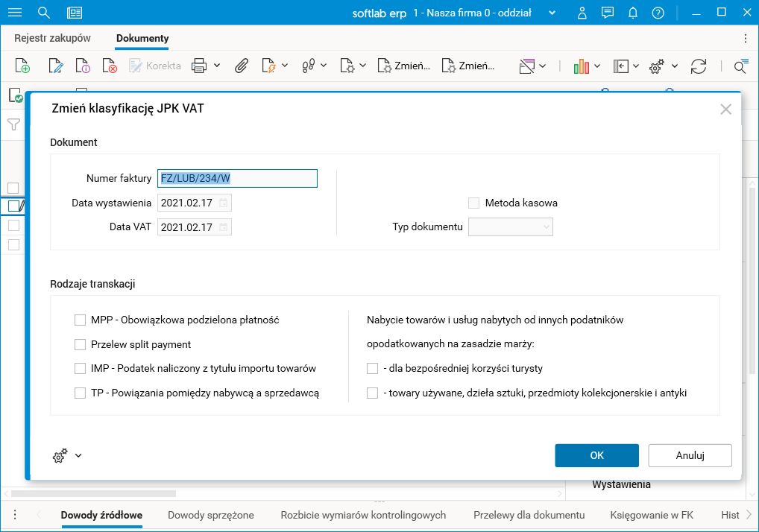Open search from the title bar
Image resolution: width=759 pixels, height=532 pixels.
[x=44, y=13]
